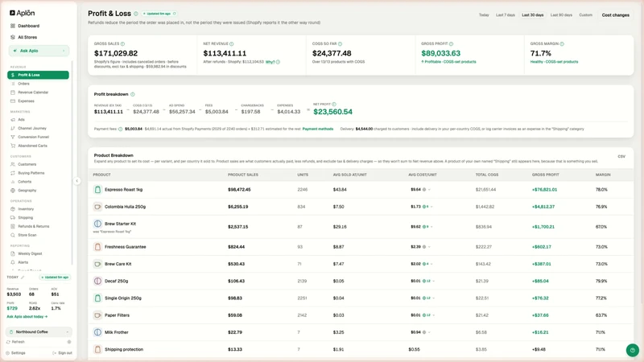Open Expenses icon in the sidebar

point(13,101)
